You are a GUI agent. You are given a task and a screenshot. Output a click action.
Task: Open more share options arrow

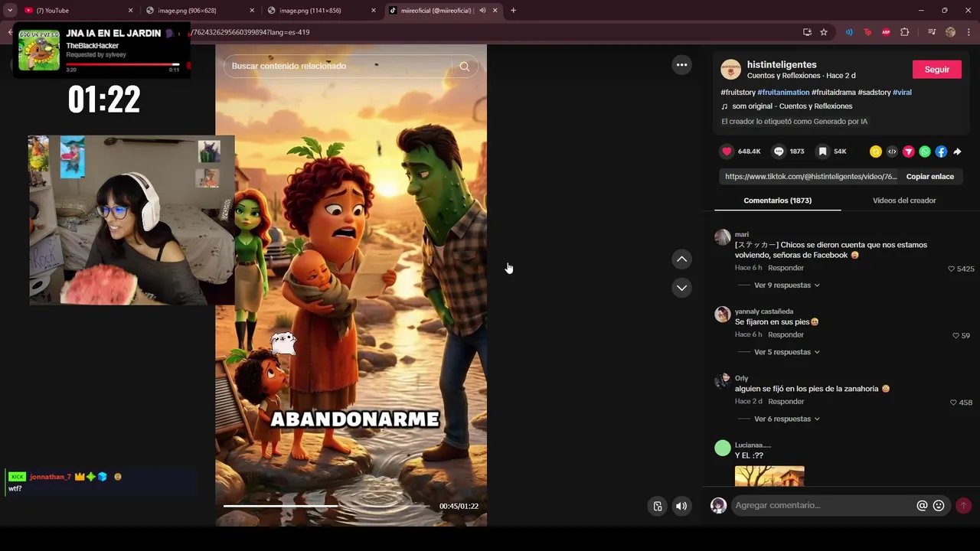coord(957,152)
